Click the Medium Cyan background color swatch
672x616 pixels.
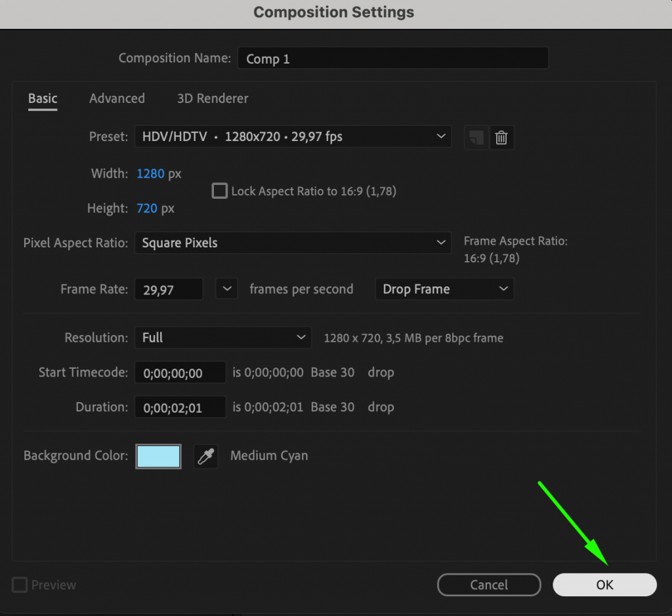pyautogui.click(x=158, y=456)
